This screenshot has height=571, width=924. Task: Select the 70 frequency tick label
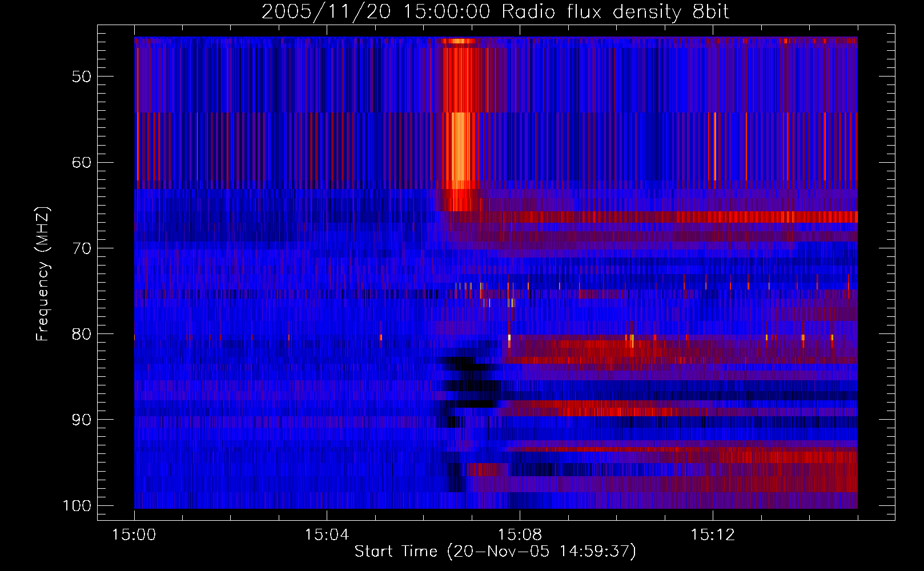82,248
